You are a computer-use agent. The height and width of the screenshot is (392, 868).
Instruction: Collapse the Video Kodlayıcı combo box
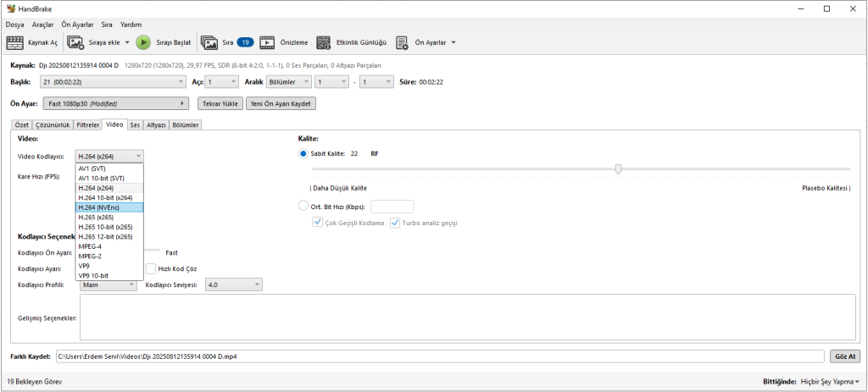coord(109,157)
